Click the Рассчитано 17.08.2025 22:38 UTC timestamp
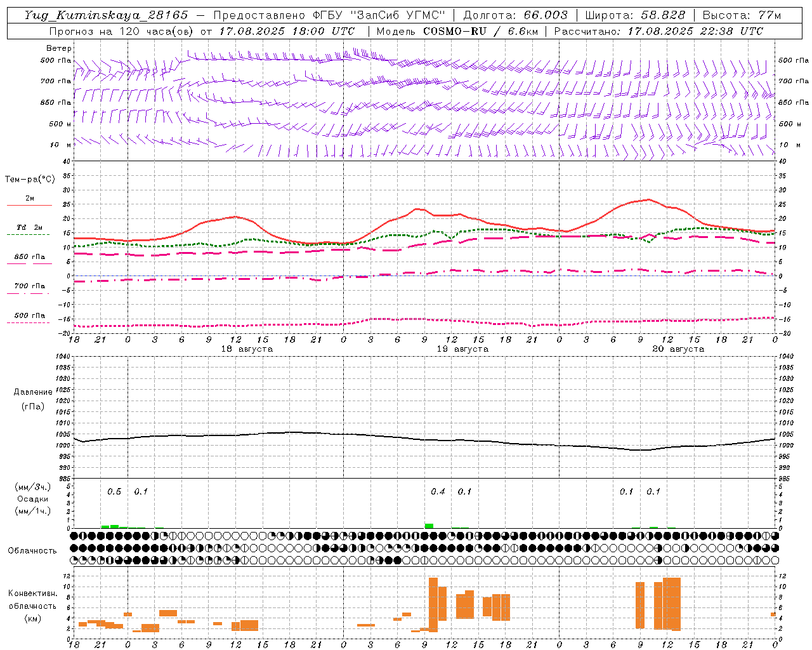The height and width of the screenshot is (650, 812). coord(658,31)
